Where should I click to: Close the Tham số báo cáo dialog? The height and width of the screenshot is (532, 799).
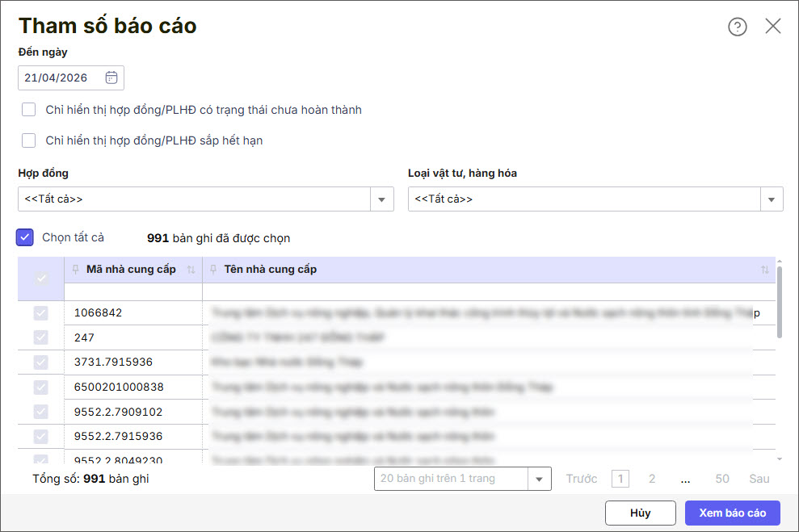[x=773, y=26]
